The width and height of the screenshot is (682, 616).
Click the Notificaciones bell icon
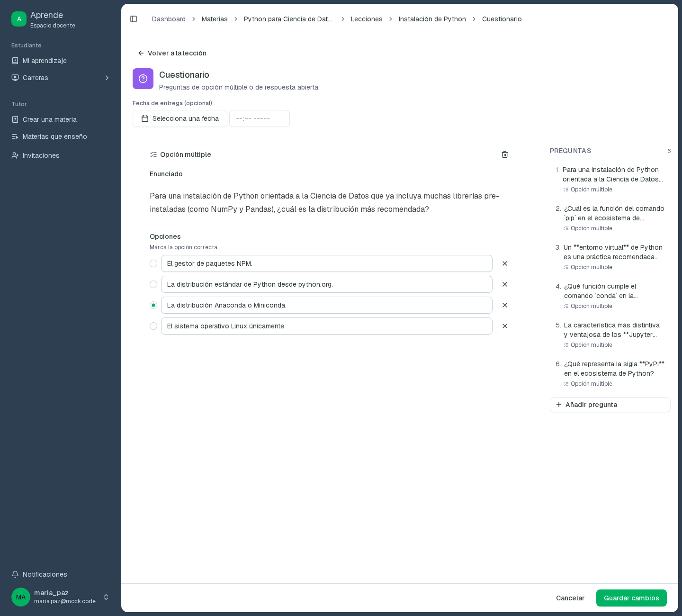pyautogui.click(x=15, y=574)
